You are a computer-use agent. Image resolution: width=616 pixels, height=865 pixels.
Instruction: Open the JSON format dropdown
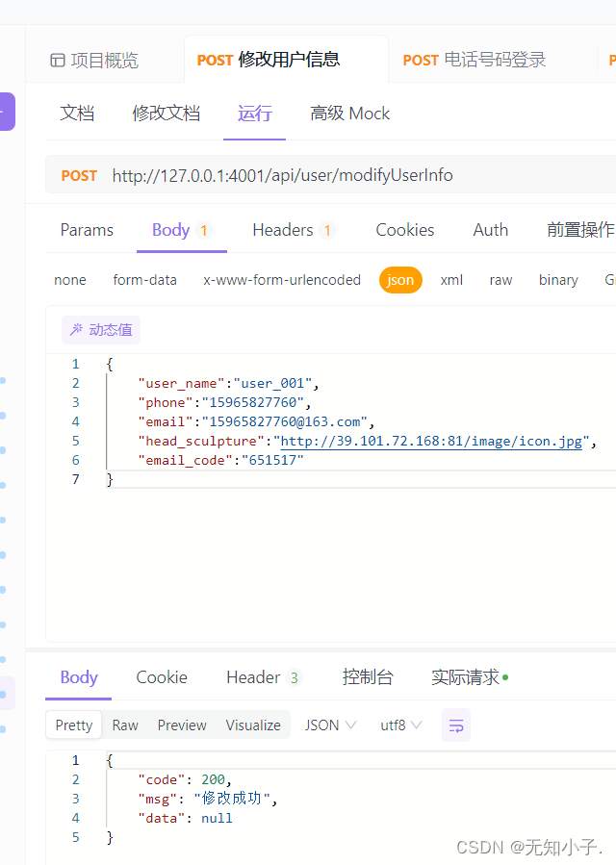point(330,725)
